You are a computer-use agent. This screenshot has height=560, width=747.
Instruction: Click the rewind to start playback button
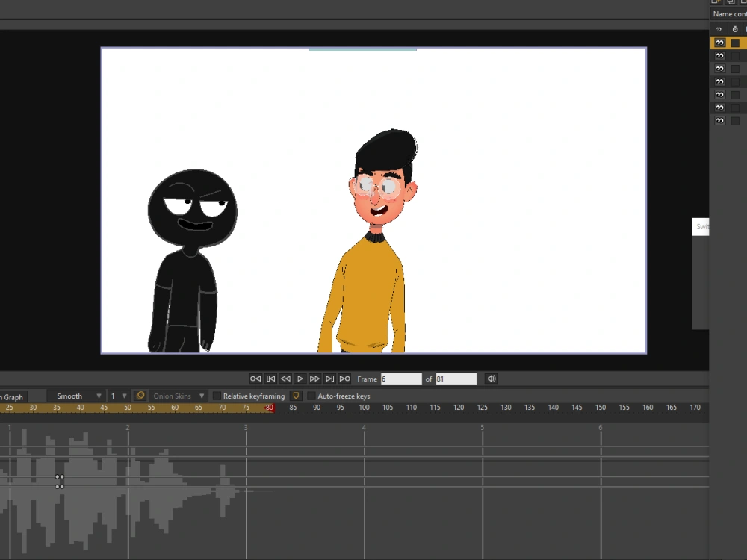click(x=255, y=379)
